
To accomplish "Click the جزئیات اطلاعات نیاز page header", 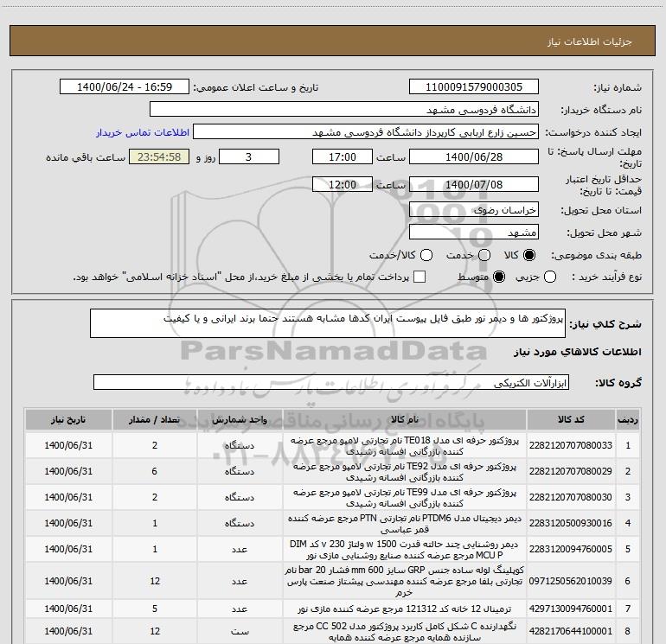I will tap(590, 41).
